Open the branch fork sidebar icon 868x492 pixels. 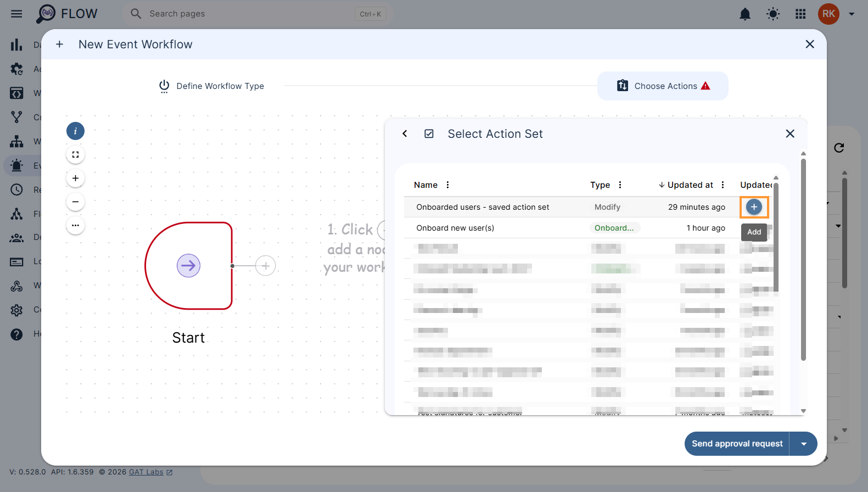[16, 117]
